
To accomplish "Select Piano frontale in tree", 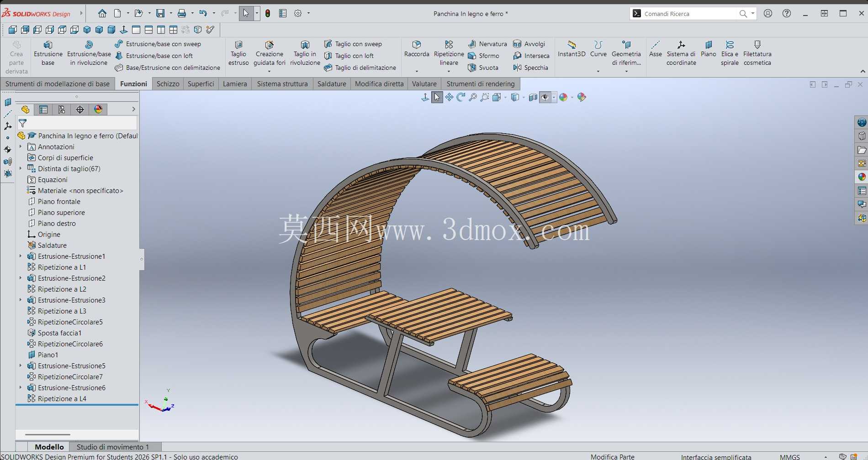I will coord(59,201).
